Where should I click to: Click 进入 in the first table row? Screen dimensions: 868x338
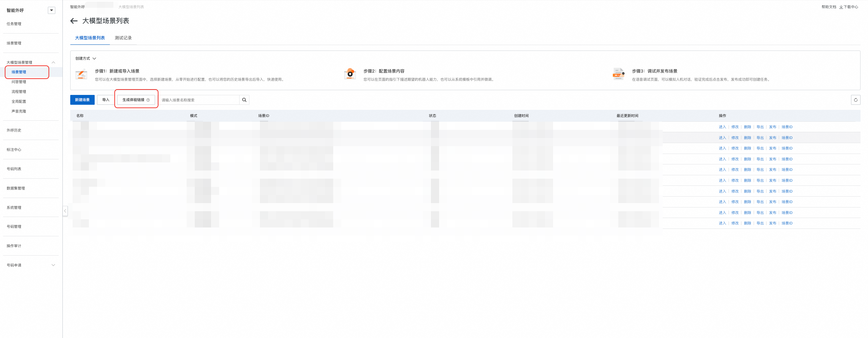722,127
